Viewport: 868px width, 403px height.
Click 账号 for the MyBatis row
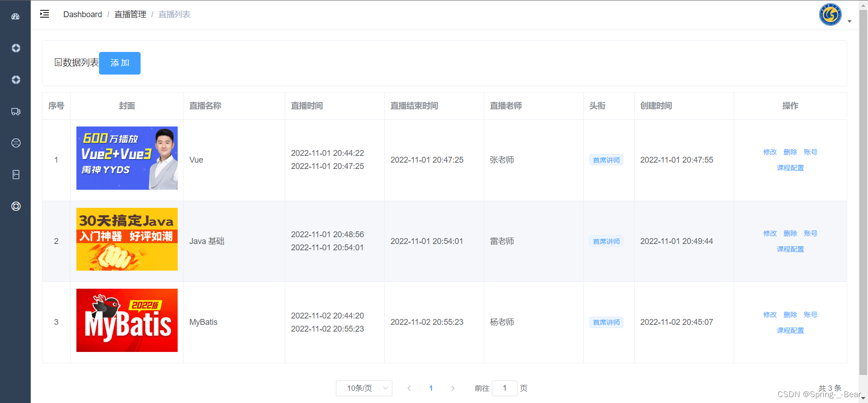point(811,314)
